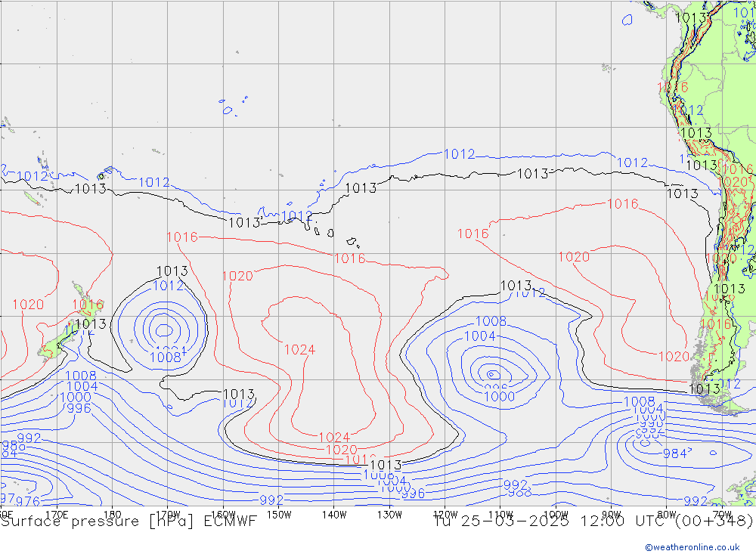The height and width of the screenshot is (554, 756).
Task: Click the 150W longitude label
Action: pyautogui.click(x=279, y=515)
